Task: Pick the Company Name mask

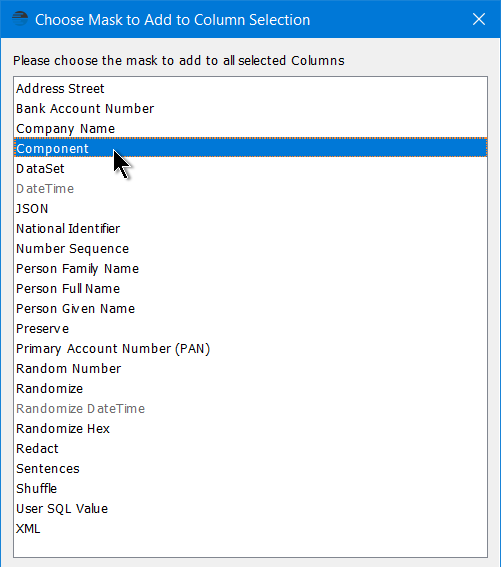Action: tap(250, 129)
